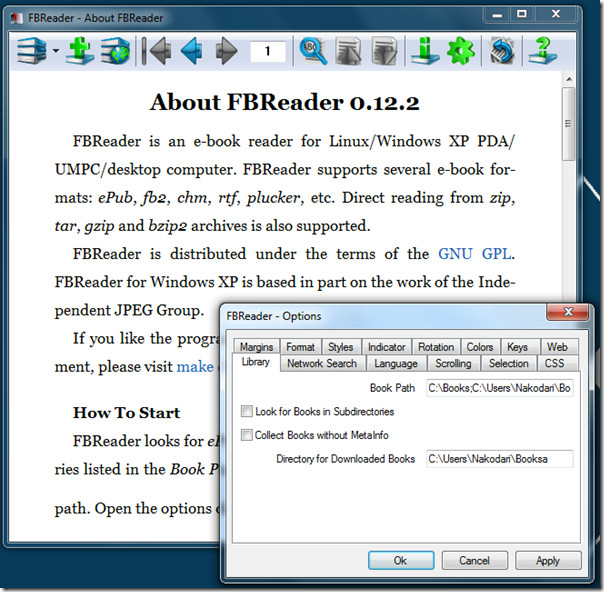Click the 'How To Start' heading

[x=127, y=413]
